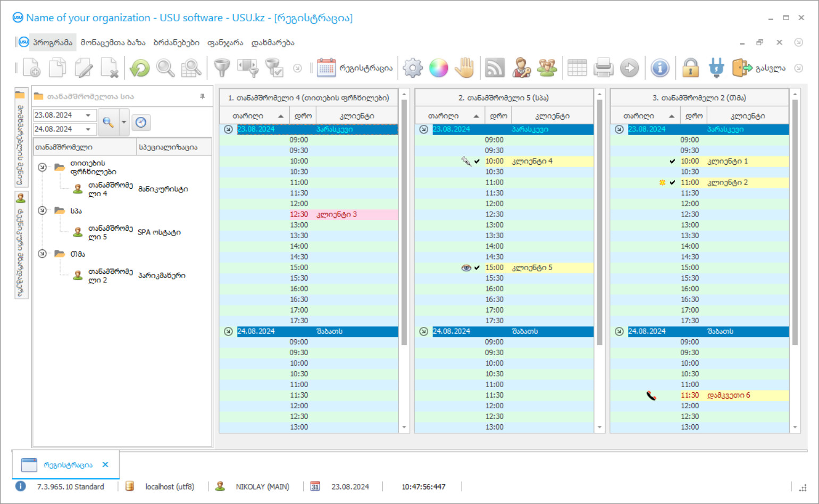
Task: Click the Add new record icon
Action: [31, 68]
